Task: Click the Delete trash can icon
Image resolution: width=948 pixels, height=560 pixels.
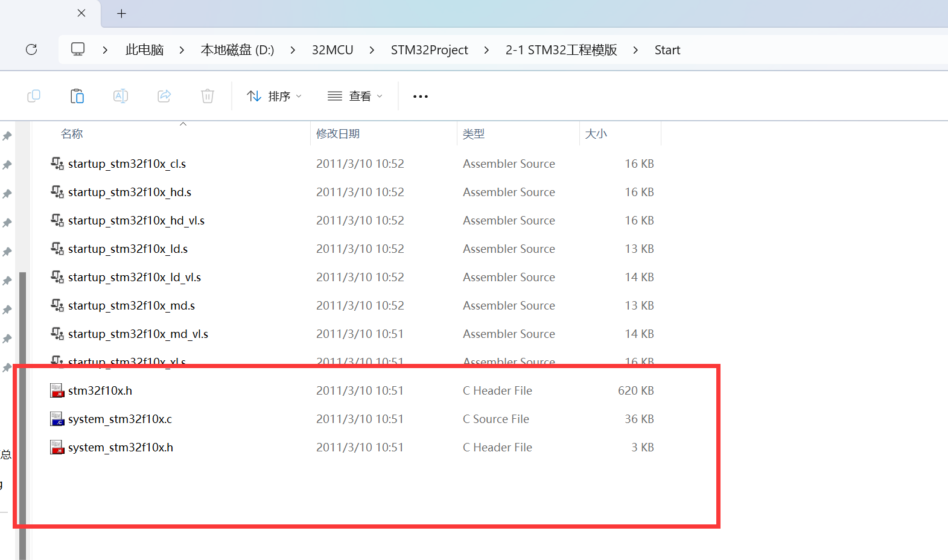Action: [x=208, y=96]
